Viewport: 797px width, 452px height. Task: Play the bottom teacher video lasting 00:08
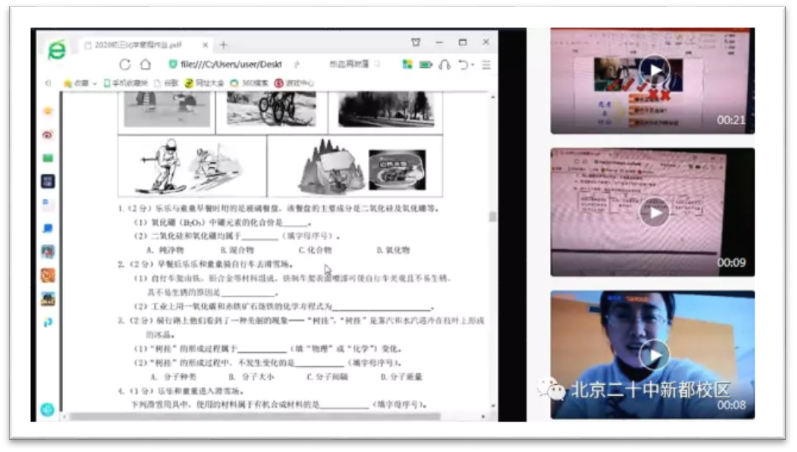[654, 355]
